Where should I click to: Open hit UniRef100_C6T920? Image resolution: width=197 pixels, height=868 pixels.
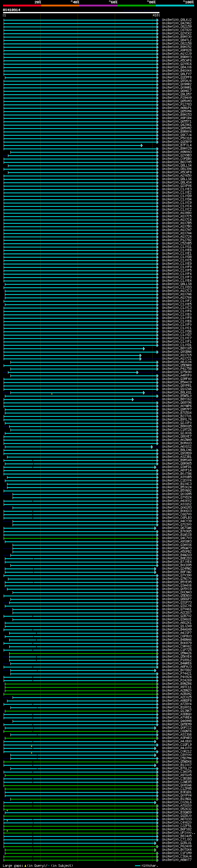coord(177,30)
